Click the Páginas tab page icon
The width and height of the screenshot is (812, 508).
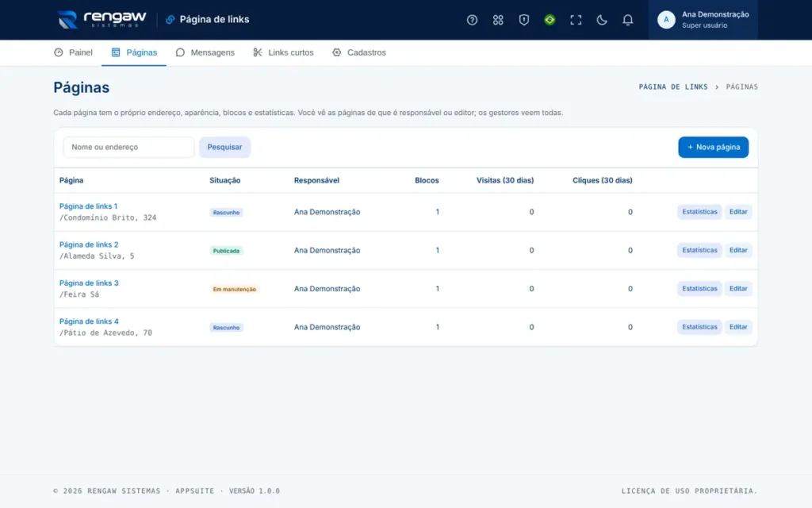[116, 52]
